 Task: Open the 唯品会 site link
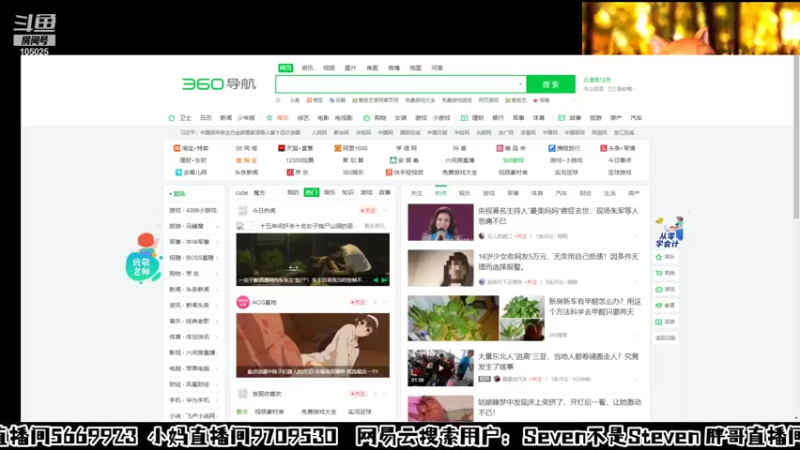[511, 148]
